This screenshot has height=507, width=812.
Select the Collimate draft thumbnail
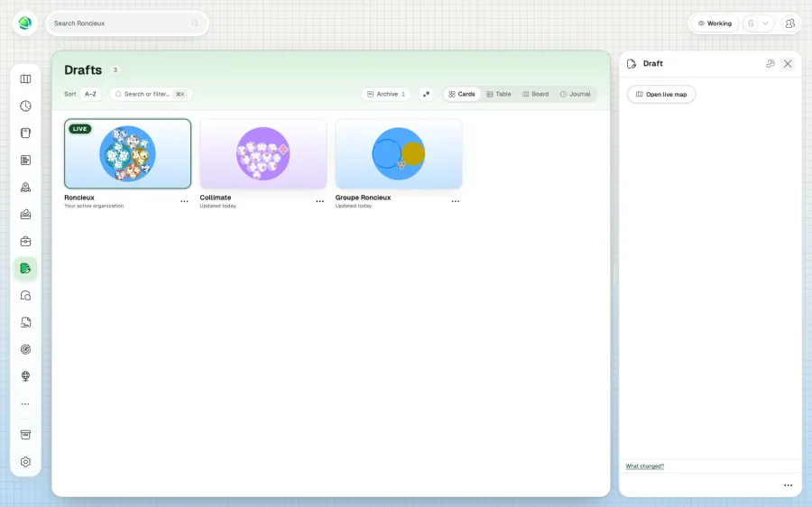point(263,153)
